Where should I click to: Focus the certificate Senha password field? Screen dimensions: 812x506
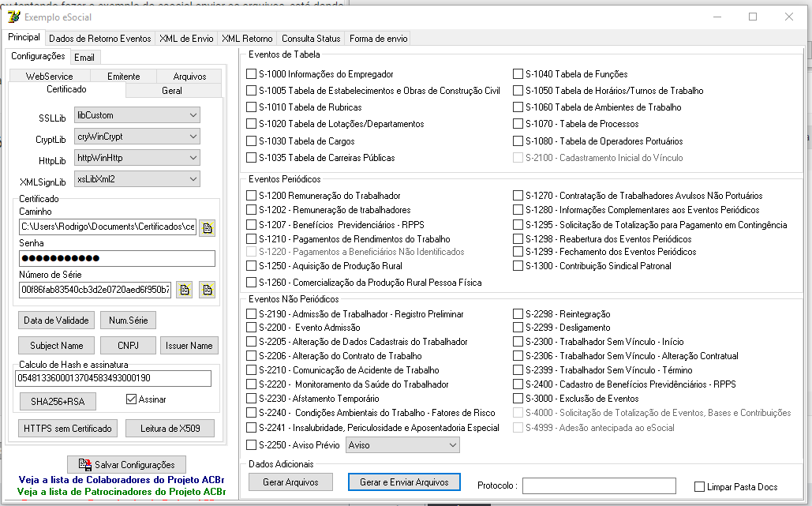pos(117,258)
